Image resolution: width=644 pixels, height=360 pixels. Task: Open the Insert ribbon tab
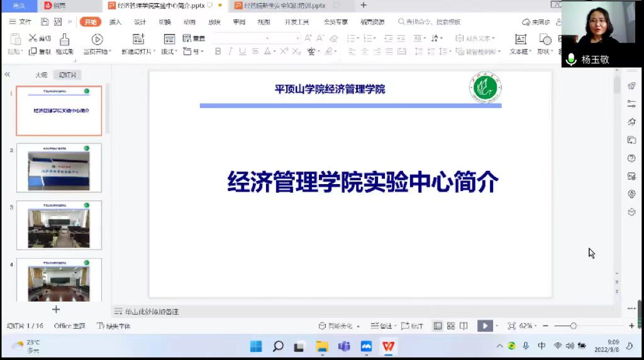[x=115, y=22]
